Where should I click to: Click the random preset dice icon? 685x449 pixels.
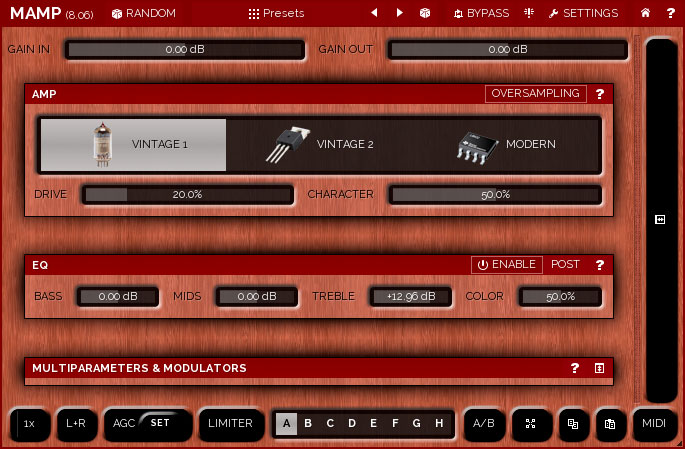[425, 13]
